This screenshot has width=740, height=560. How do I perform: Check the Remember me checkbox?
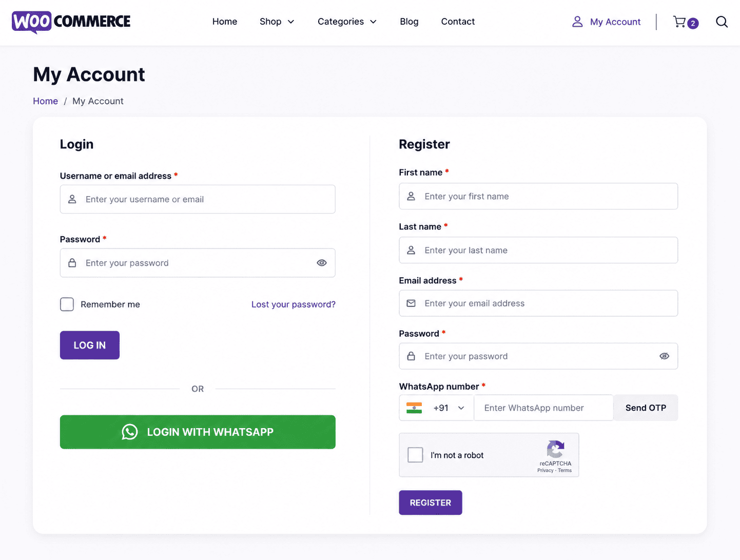click(67, 304)
